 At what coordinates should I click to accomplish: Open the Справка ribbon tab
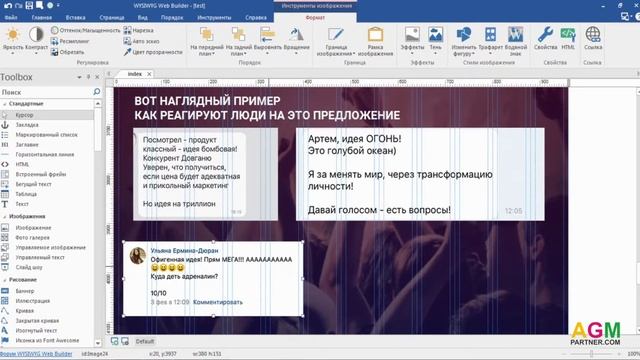tap(256, 18)
